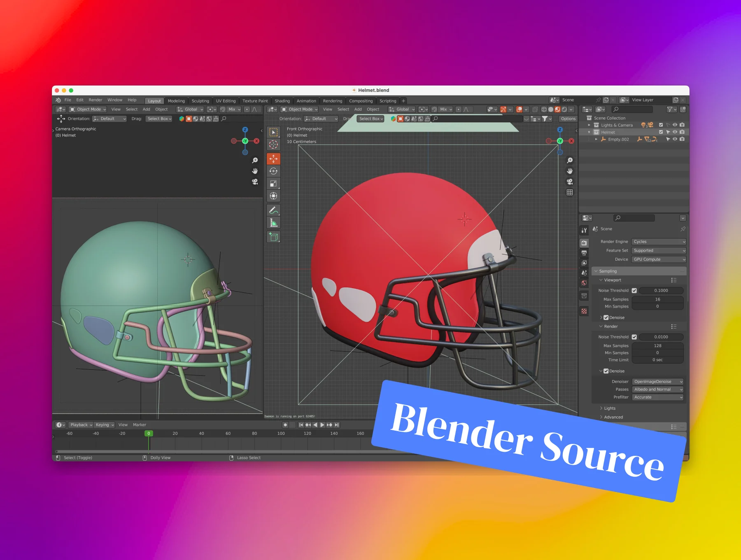This screenshot has height=560, width=741.
Task: Switch to the Modeling workspace tab
Action: [x=176, y=101]
